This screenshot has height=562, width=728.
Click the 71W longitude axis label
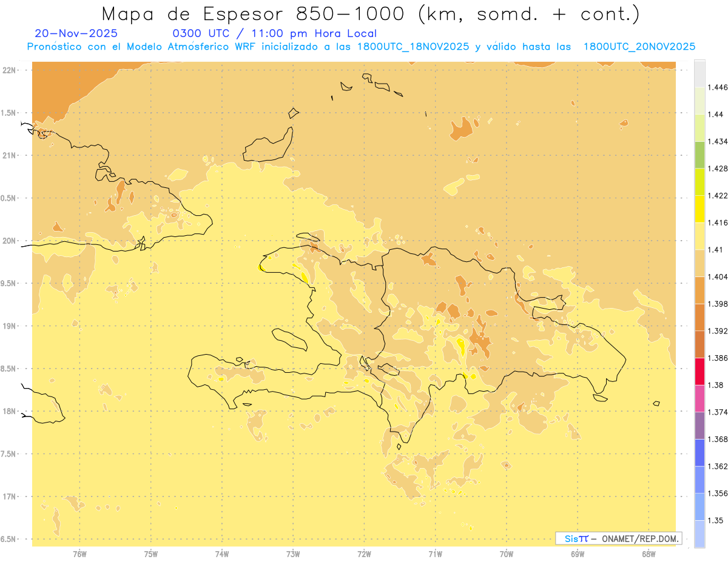point(435,554)
